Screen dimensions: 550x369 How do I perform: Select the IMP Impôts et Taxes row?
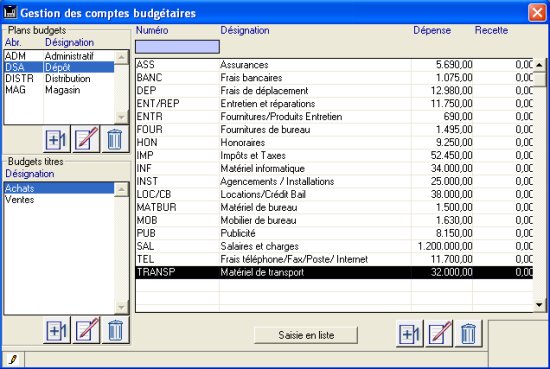click(334, 156)
